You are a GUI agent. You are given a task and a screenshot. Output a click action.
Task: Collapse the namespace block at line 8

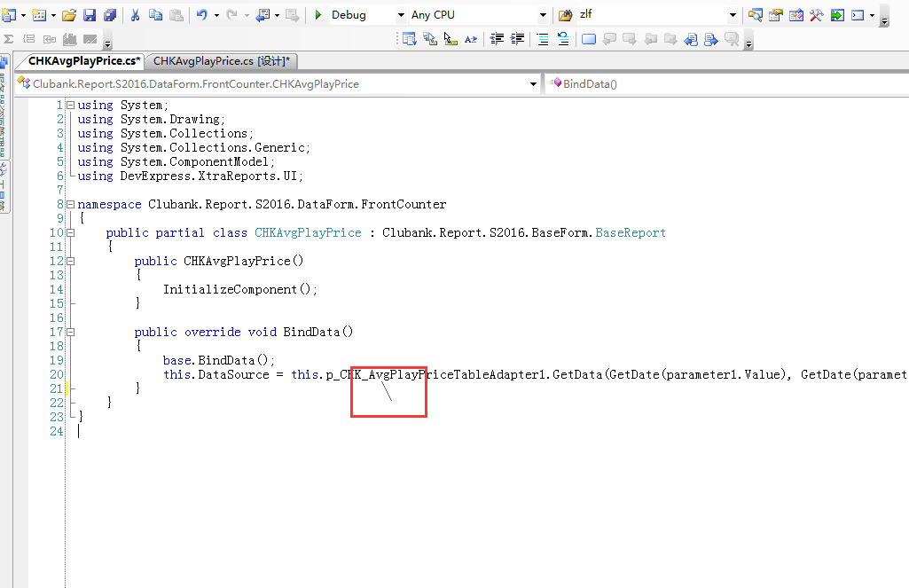tap(71, 204)
